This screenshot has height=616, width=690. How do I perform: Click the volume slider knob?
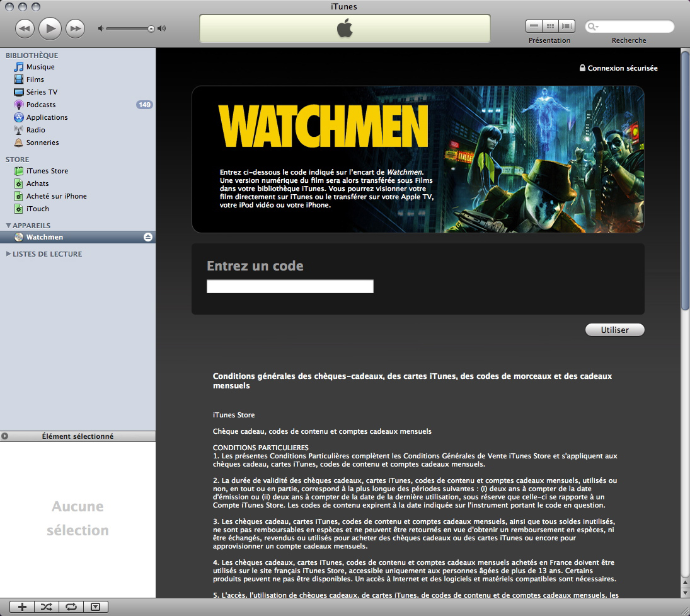pos(151,28)
